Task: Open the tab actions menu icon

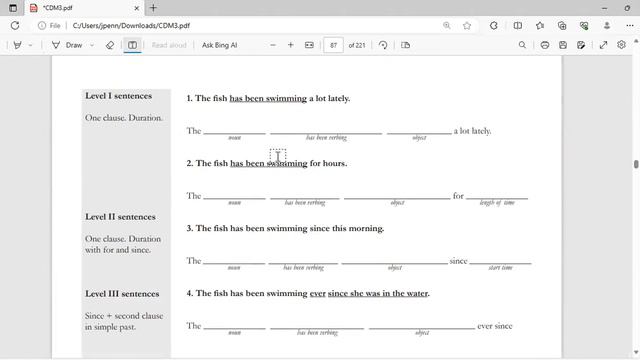Action: 13,8
